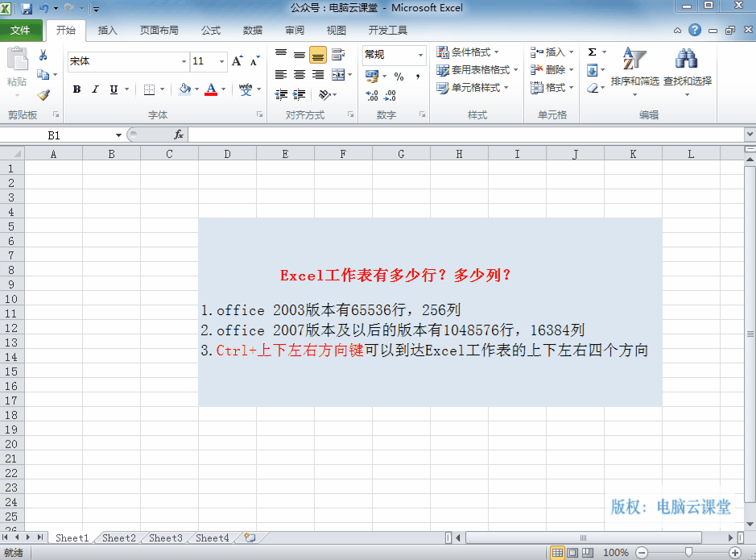Click the Fill down-arrow icon
This screenshot has height=560, width=756.
(593, 70)
